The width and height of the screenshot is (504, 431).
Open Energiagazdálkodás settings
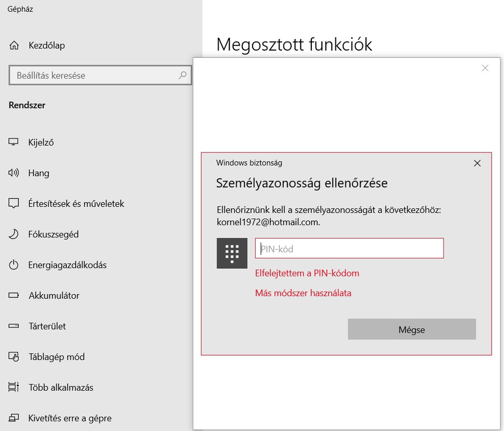pyautogui.click(x=67, y=265)
